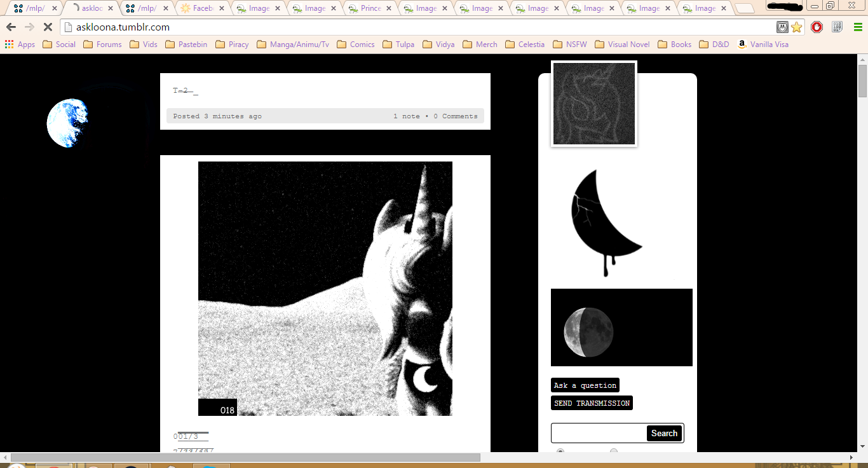Switch to the Facebook tab
Viewport: 868px width, 468px height.
coord(200,8)
